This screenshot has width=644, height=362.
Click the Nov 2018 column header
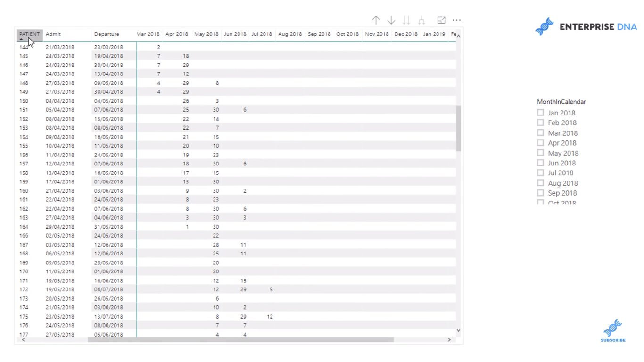coord(377,34)
